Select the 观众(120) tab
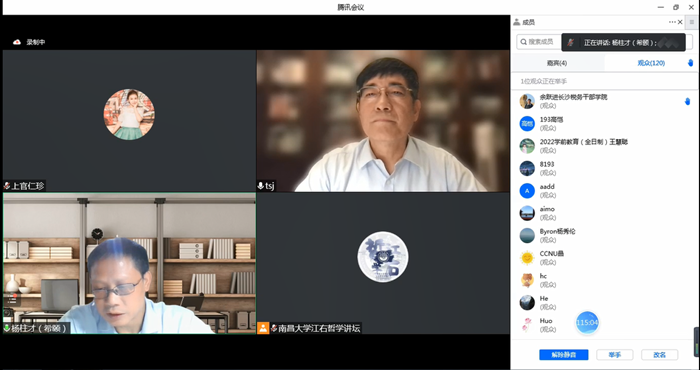The height and width of the screenshot is (370, 700). 651,63
